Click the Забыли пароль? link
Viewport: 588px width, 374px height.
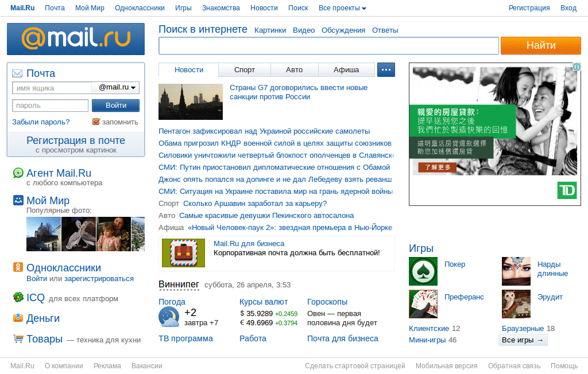click(x=41, y=122)
